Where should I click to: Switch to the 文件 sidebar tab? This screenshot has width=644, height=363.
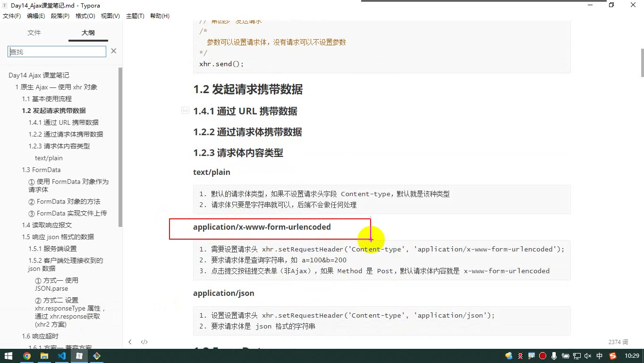pyautogui.click(x=34, y=33)
